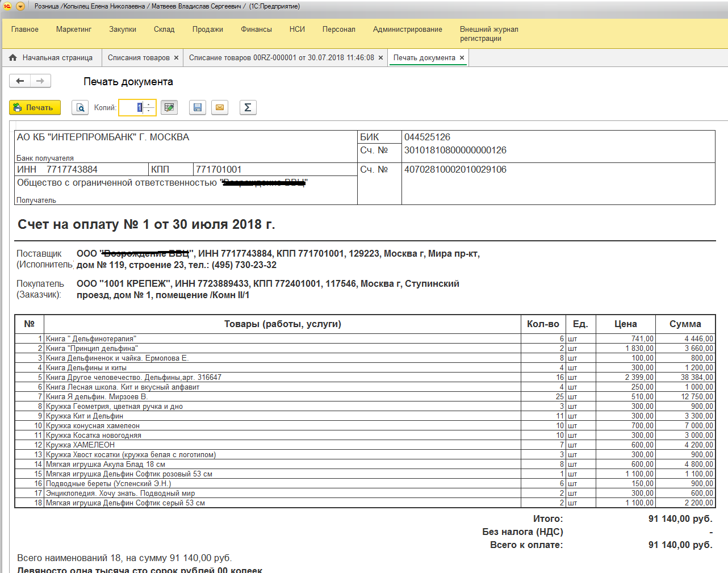The height and width of the screenshot is (573, 728).
Task: Select row Энциклопедия. Хочу знать. Подводный мир
Action: point(365,493)
